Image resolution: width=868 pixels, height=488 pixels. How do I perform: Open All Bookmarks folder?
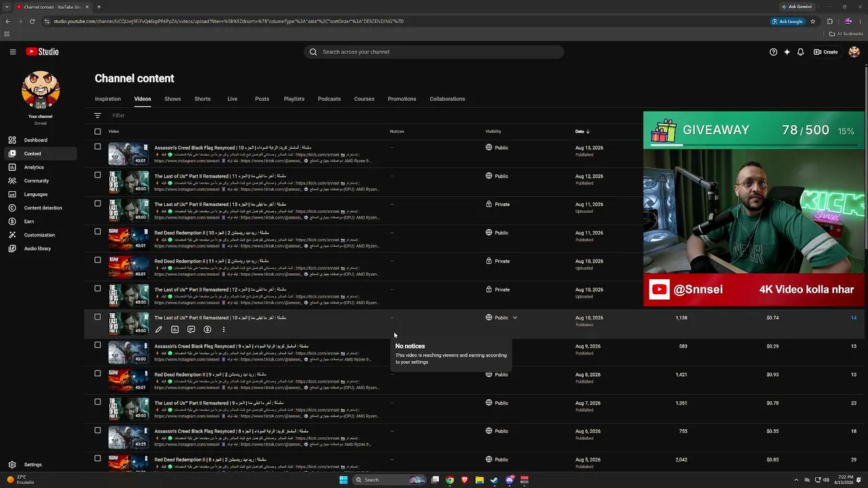[846, 34]
